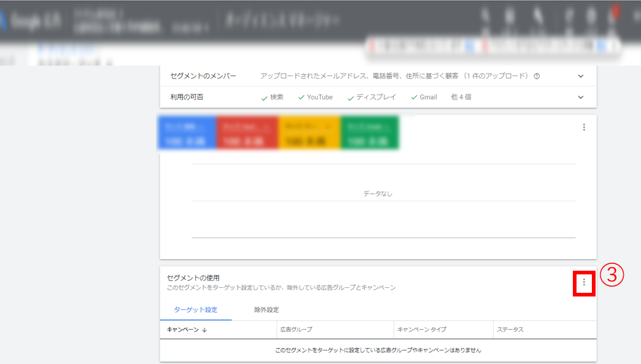Open the chart card's three-dot menu
Screen dimensions: 641x364
point(583,128)
